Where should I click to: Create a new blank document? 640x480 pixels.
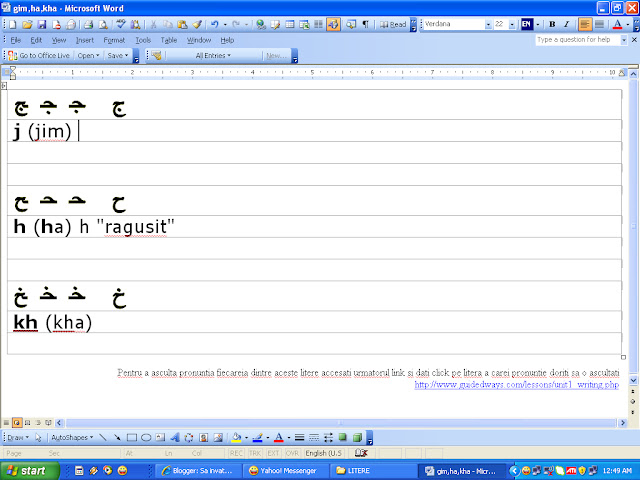[13, 24]
